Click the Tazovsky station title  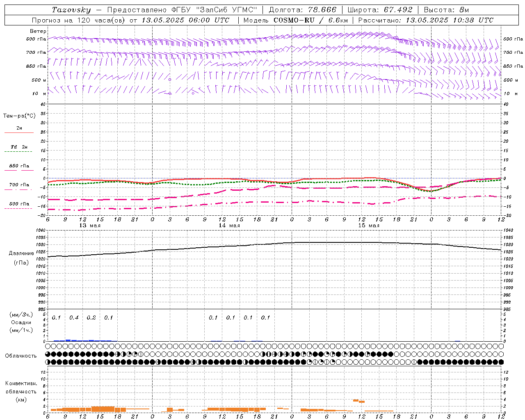pos(71,10)
